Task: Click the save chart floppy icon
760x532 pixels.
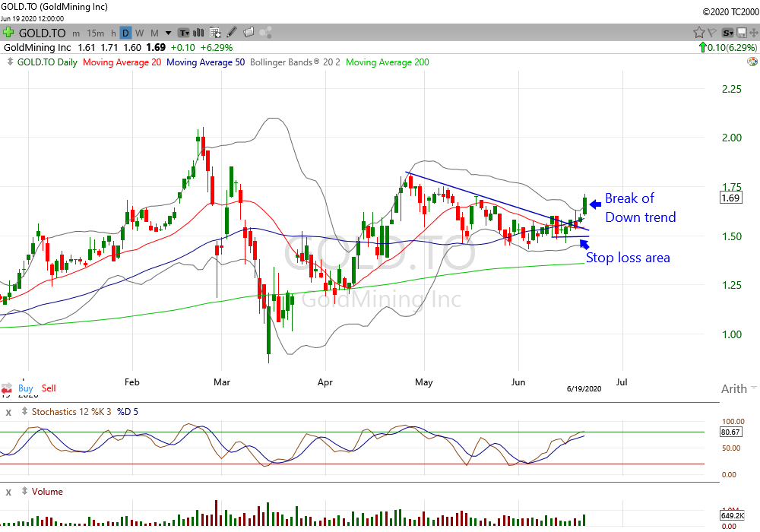Action: [x=742, y=33]
